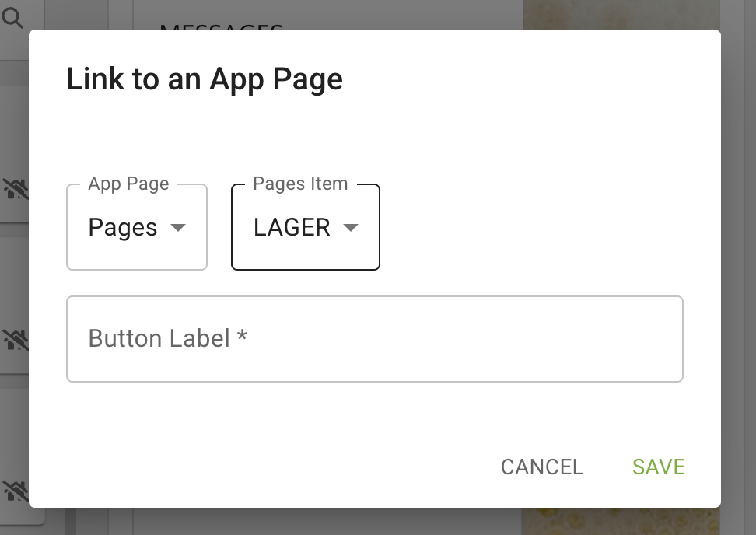The width and height of the screenshot is (756, 535).
Task: Click the topmost crossed-out house icon
Action: (15, 187)
